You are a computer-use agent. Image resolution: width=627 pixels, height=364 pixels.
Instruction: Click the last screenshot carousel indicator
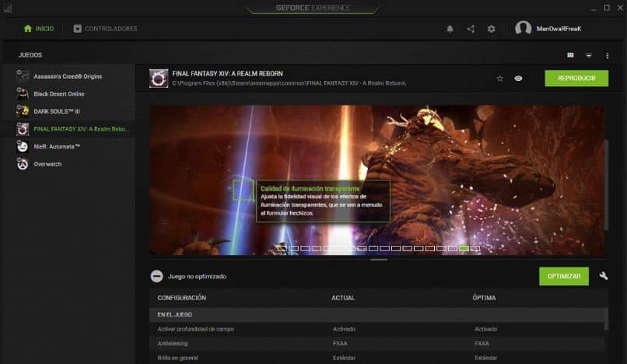point(475,248)
